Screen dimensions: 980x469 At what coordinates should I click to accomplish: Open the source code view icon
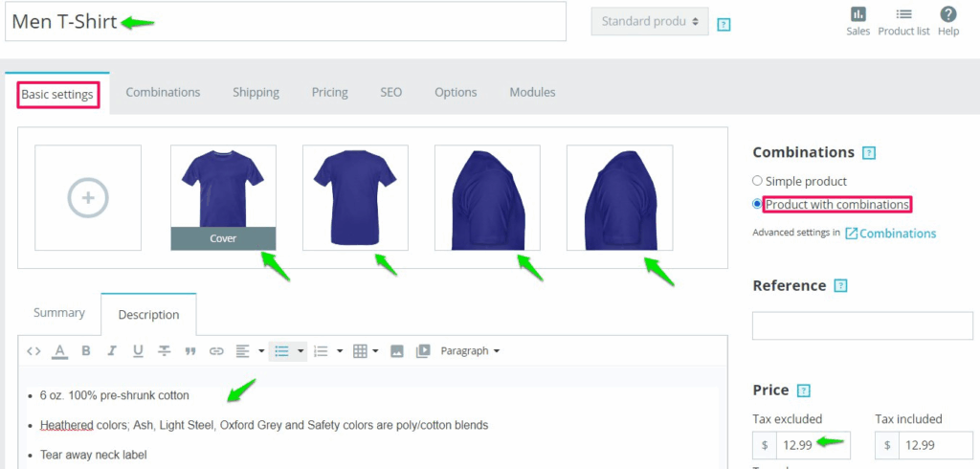[33, 351]
